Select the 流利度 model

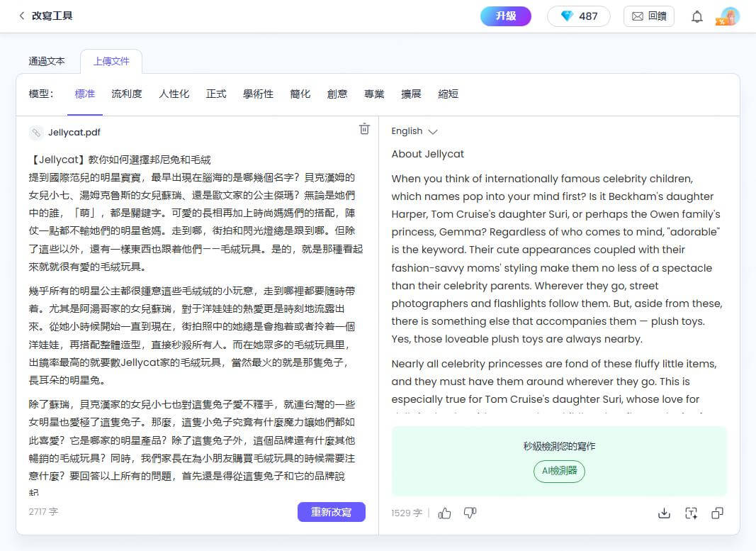(127, 94)
